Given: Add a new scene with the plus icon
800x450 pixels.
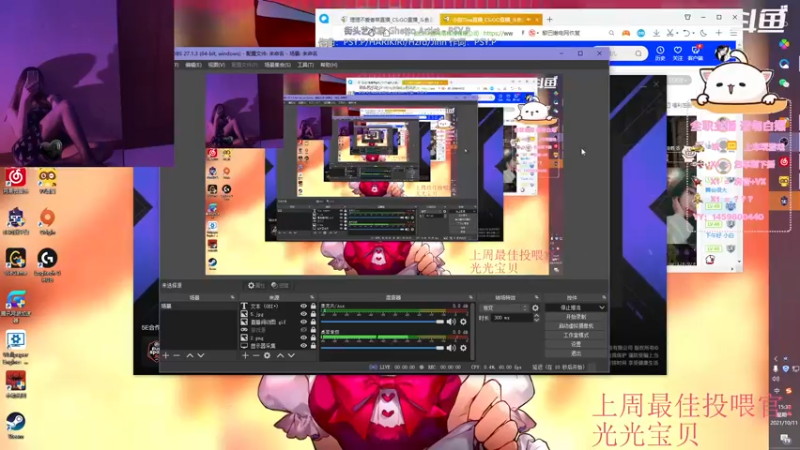Looking at the screenshot, I should [165, 355].
